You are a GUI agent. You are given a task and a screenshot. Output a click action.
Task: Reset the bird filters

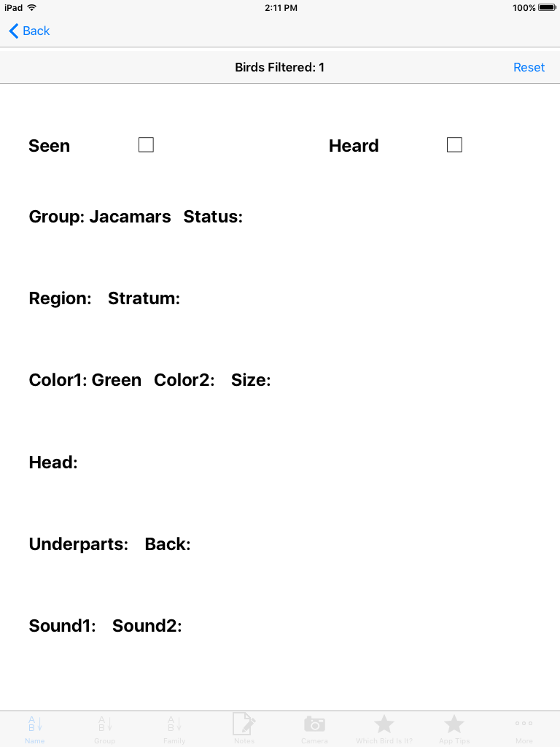coord(529,66)
